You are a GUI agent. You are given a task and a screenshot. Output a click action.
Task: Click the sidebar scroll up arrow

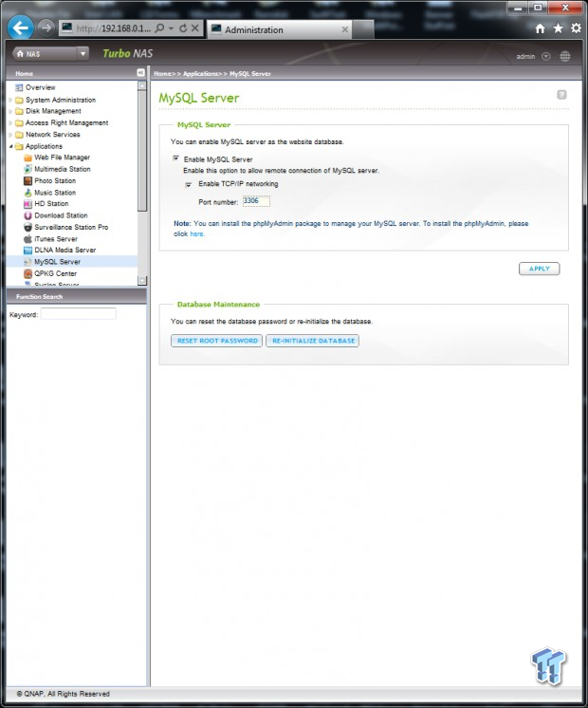tap(142, 85)
